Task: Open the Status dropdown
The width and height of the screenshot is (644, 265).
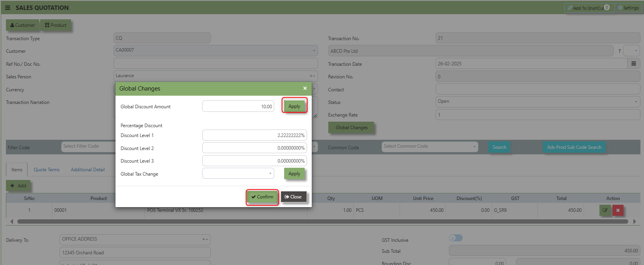Action: 538,102
